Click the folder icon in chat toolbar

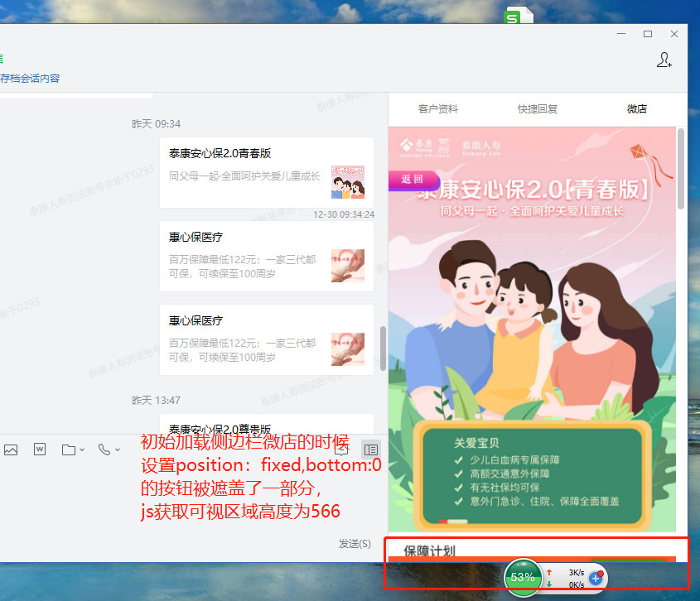point(68,450)
